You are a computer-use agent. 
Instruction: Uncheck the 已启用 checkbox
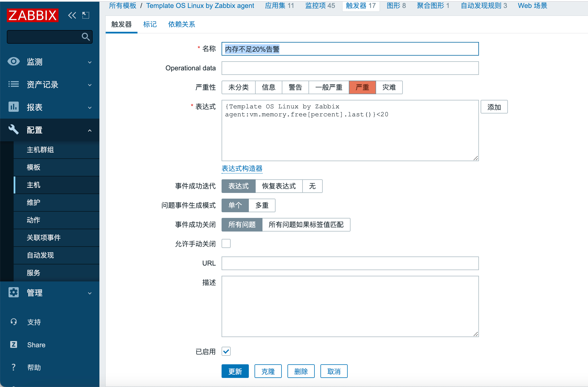pyautogui.click(x=226, y=351)
